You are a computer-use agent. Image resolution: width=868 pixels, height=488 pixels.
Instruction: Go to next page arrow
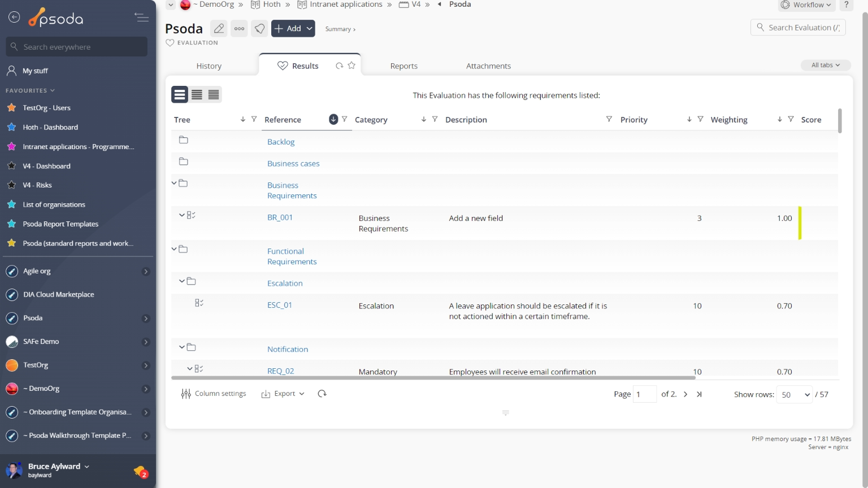pos(685,394)
